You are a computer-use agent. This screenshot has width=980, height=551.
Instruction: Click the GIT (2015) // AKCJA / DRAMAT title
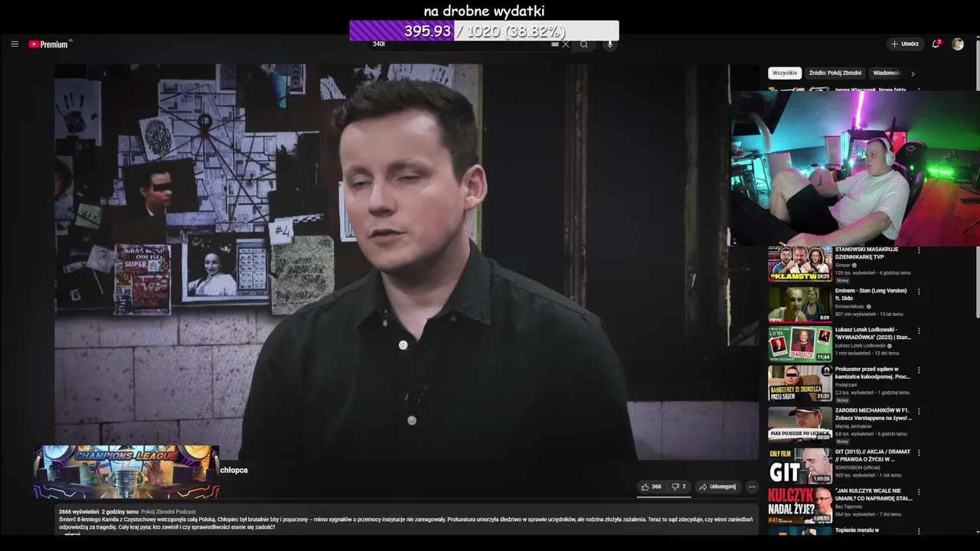click(873, 455)
